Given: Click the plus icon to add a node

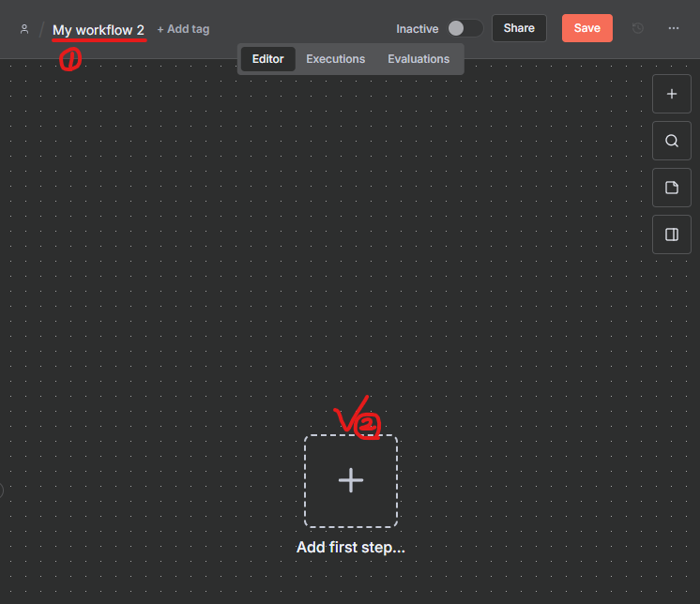Looking at the screenshot, I should click(x=672, y=94).
